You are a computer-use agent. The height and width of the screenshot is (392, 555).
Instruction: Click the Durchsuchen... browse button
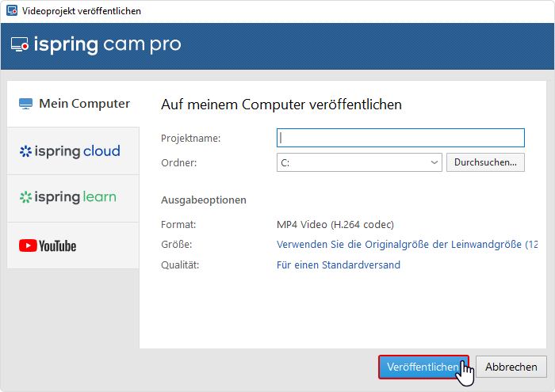(485, 162)
